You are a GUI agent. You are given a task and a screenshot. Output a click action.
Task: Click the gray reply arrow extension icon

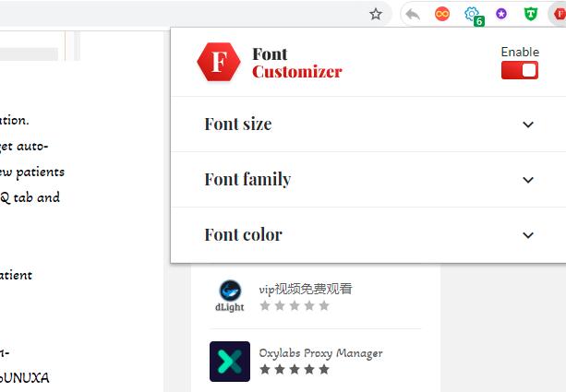[x=413, y=14]
